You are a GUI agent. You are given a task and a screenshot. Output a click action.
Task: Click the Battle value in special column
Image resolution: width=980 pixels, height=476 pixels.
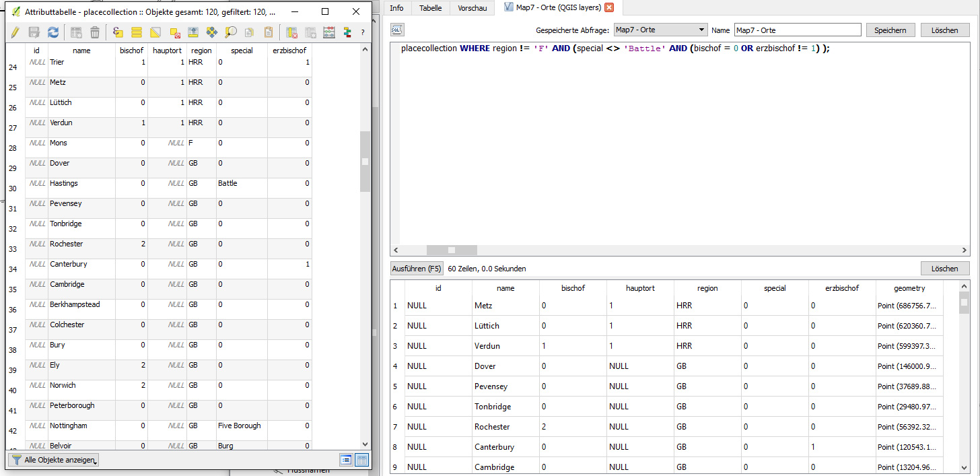tap(242, 189)
